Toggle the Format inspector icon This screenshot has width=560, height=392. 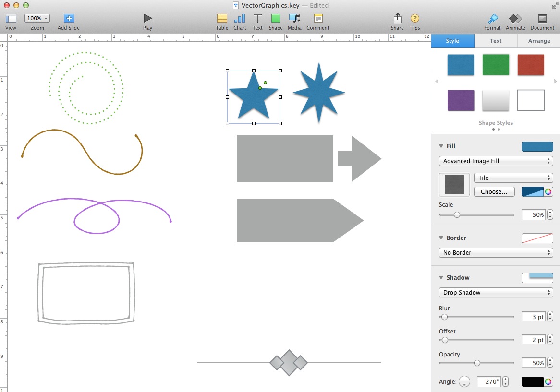point(493,18)
